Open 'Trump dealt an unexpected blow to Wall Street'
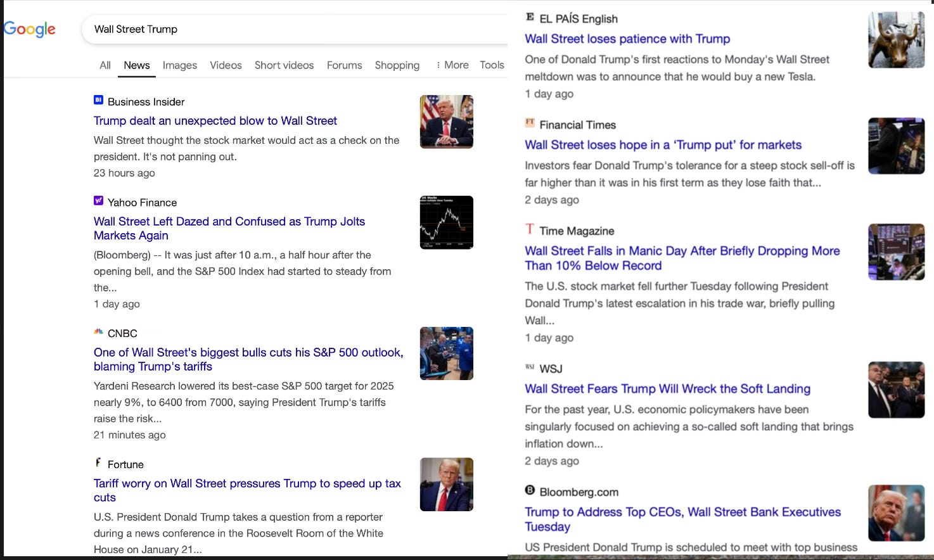The height and width of the screenshot is (560, 934). pyautogui.click(x=215, y=120)
